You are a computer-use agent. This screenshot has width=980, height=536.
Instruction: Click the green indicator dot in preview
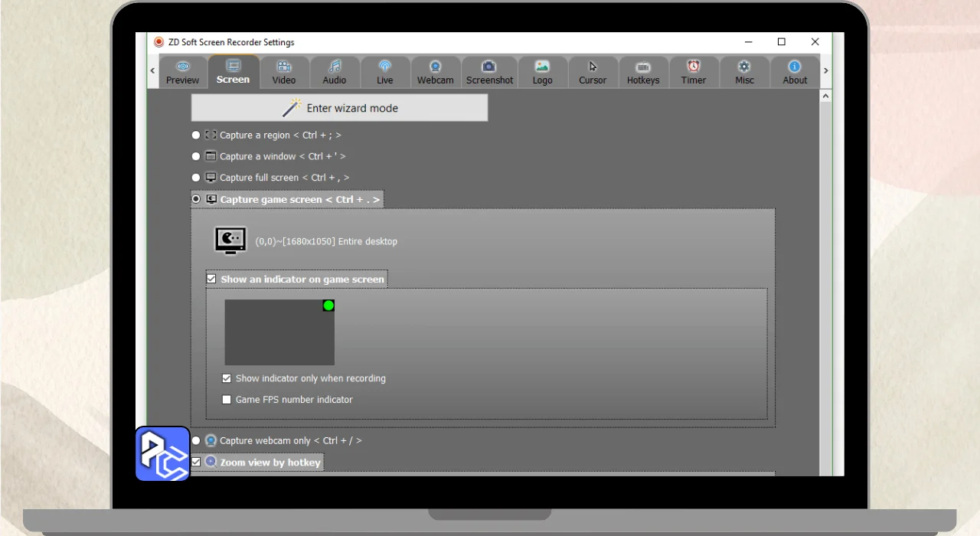point(328,306)
